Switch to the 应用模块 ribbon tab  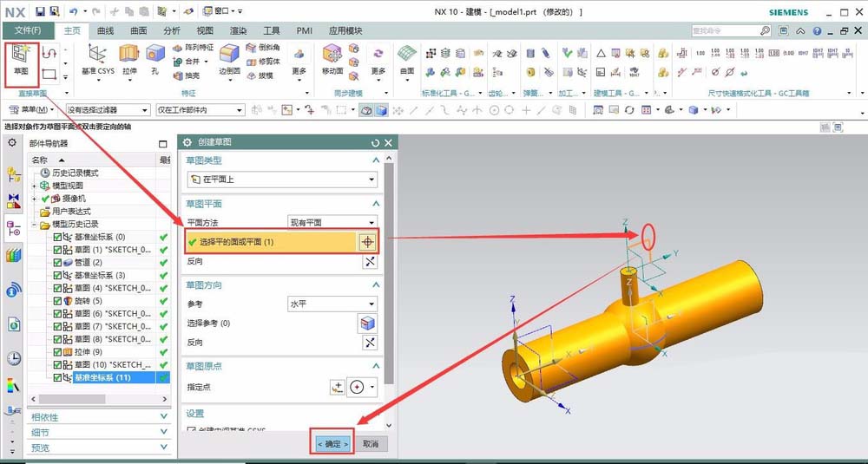click(x=345, y=31)
